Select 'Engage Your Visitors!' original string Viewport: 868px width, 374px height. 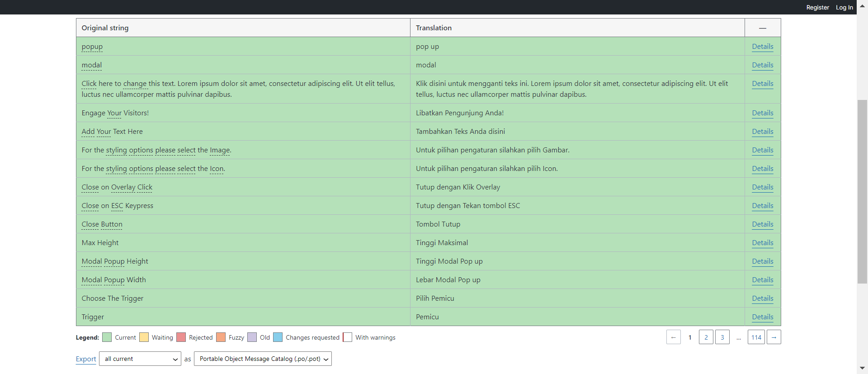point(115,113)
